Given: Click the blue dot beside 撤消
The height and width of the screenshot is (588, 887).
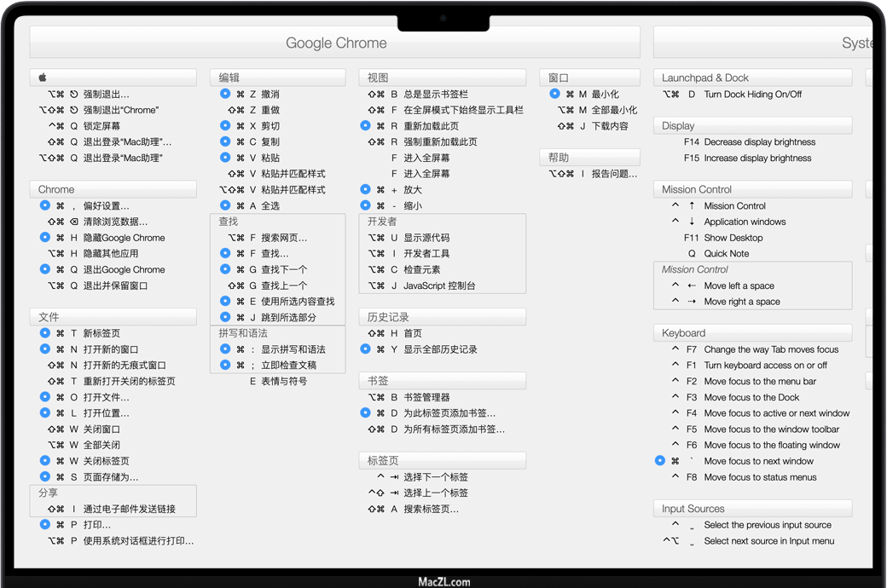Looking at the screenshot, I should point(225,94).
